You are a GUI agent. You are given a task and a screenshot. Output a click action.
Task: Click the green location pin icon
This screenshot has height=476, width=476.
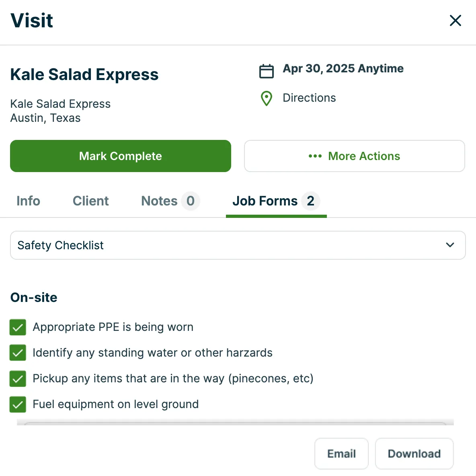(x=267, y=98)
